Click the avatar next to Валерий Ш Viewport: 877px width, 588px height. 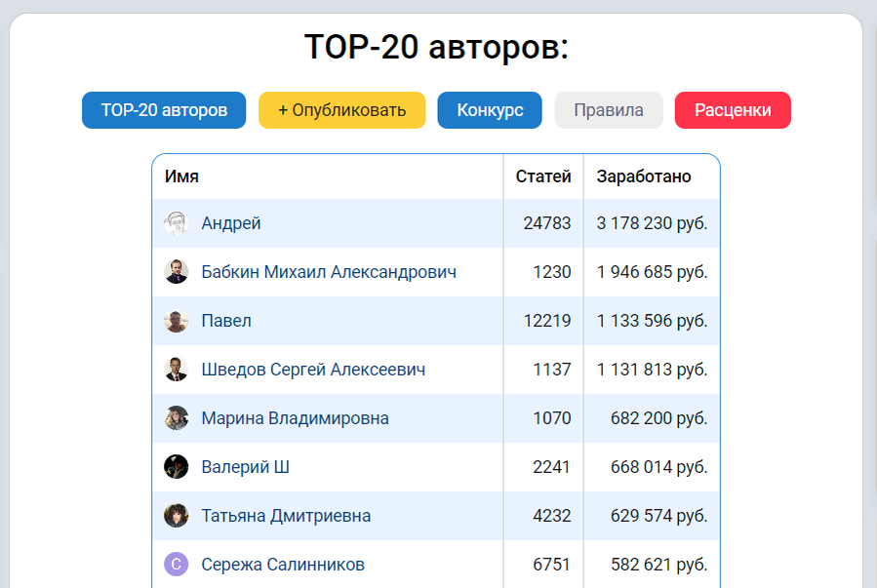point(178,467)
